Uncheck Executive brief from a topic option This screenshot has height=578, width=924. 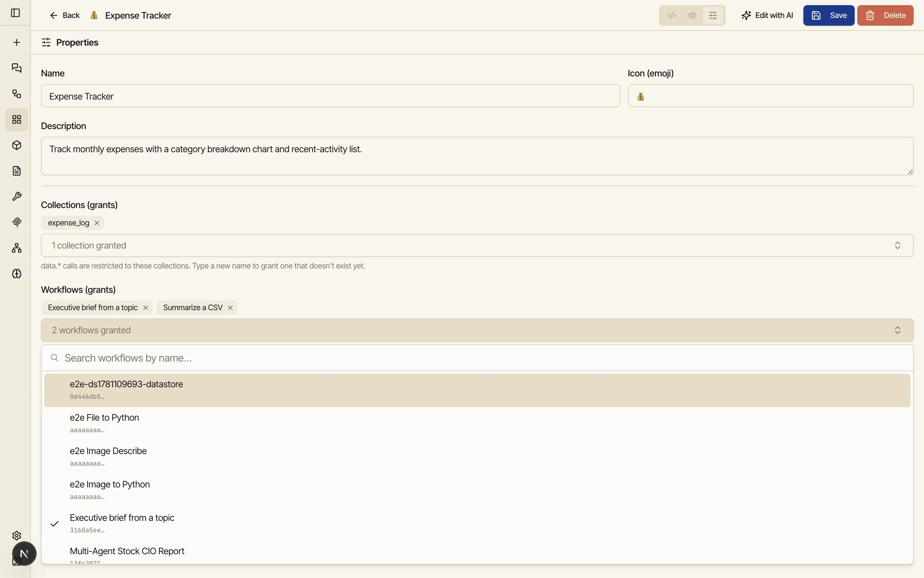[477, 524]
